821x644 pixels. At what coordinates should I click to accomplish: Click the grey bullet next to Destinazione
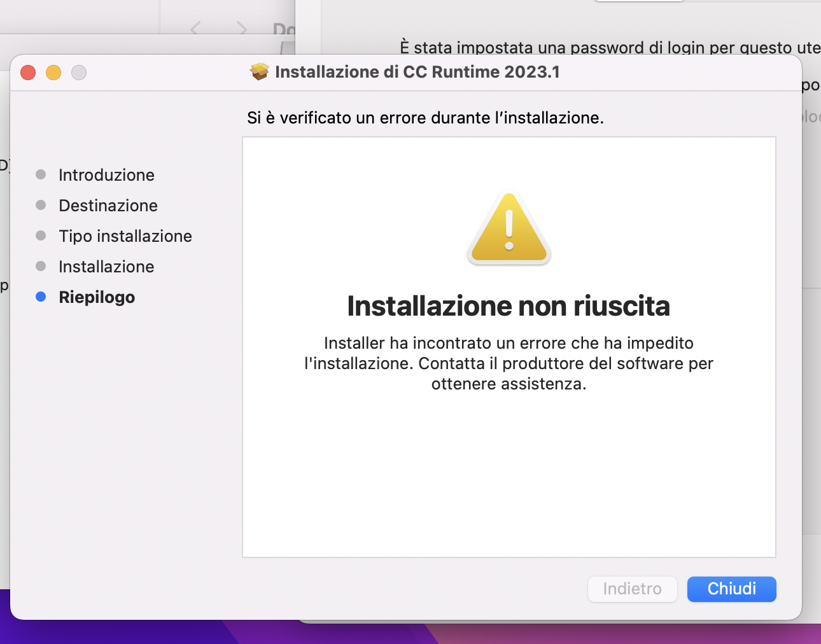point(41,205)
